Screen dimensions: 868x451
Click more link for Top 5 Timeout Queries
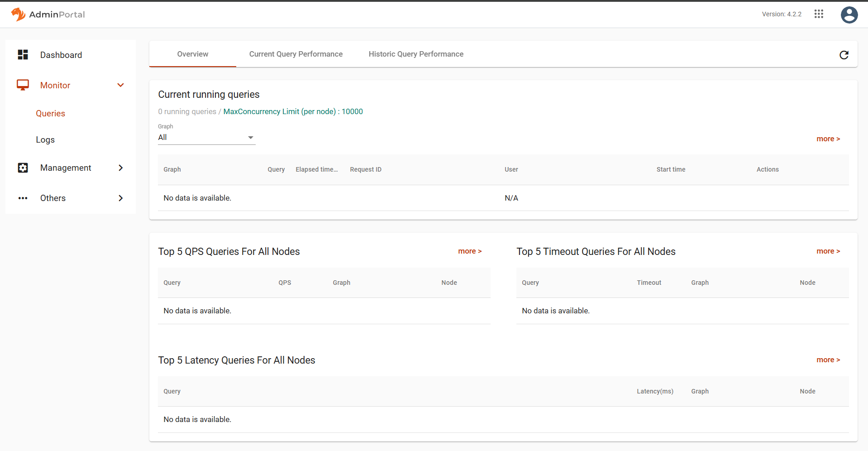[828, 251]
